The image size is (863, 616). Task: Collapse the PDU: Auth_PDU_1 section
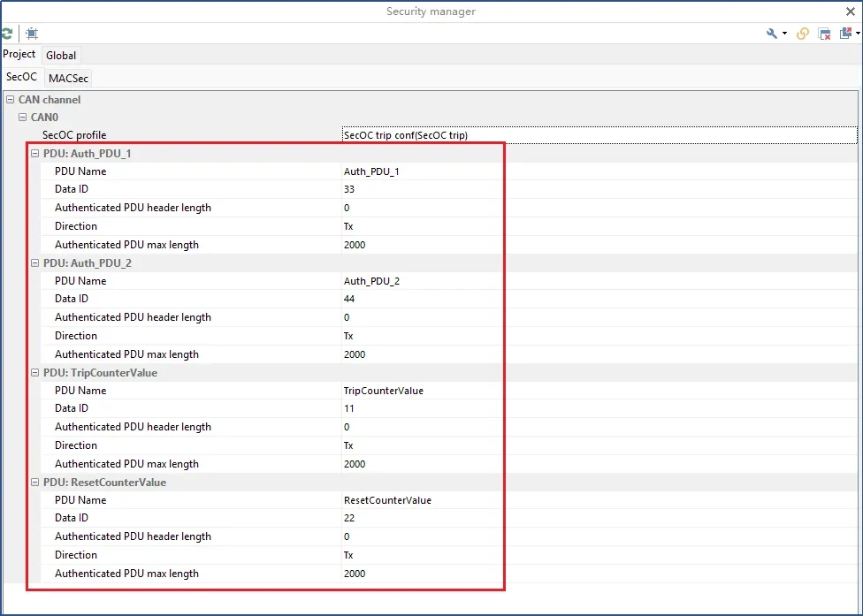tap(34, 154)
